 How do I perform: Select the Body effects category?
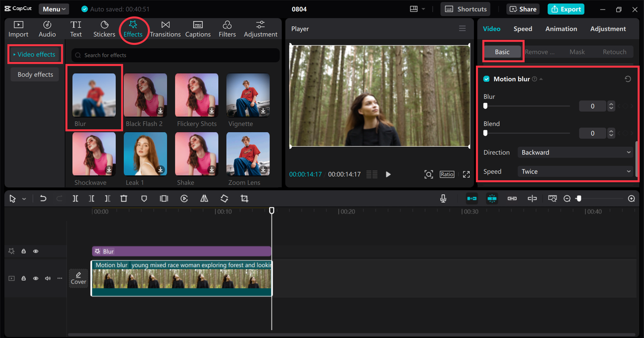point(35,74)
